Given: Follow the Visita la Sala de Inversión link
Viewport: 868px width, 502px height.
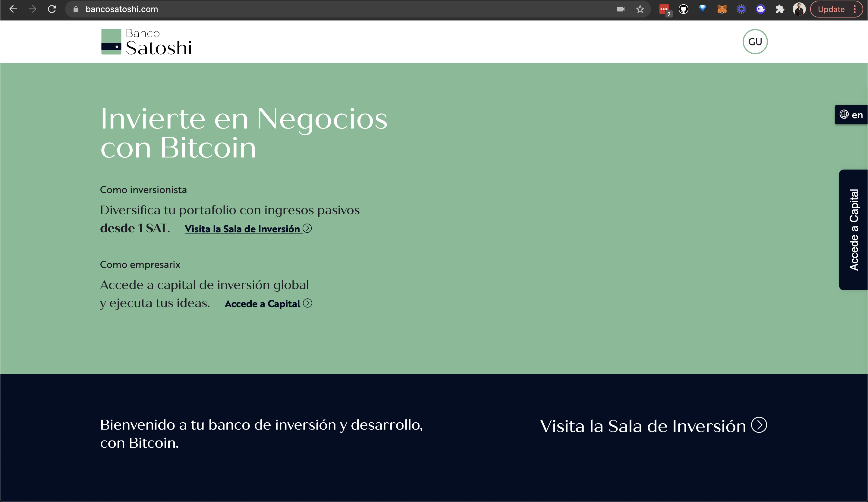Looking at the screenshot, I should coord(248,229).
